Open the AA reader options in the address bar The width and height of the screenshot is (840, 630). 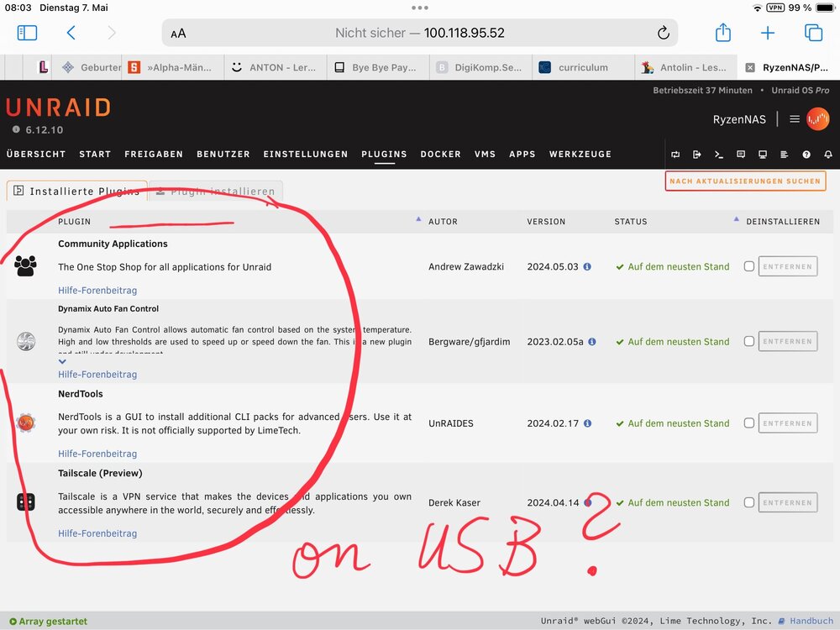coord(178,34)
